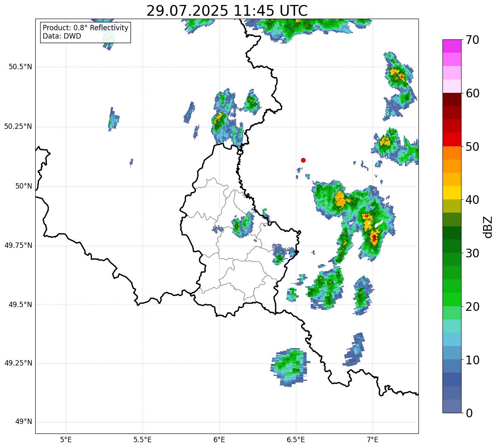Click the colorbar value 0
This screenshot has height=448, width=498.
pos(469,413)
